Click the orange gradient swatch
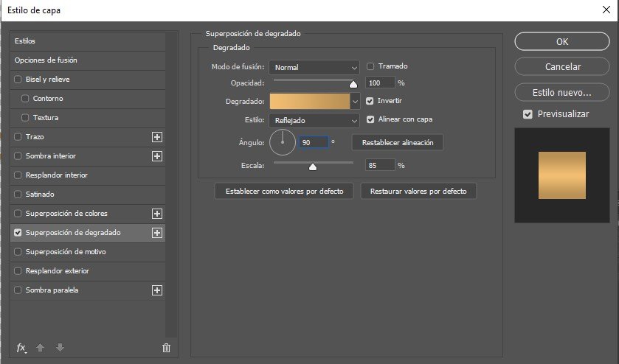Screen dimensions: 619x364 [x=309, y=101]
